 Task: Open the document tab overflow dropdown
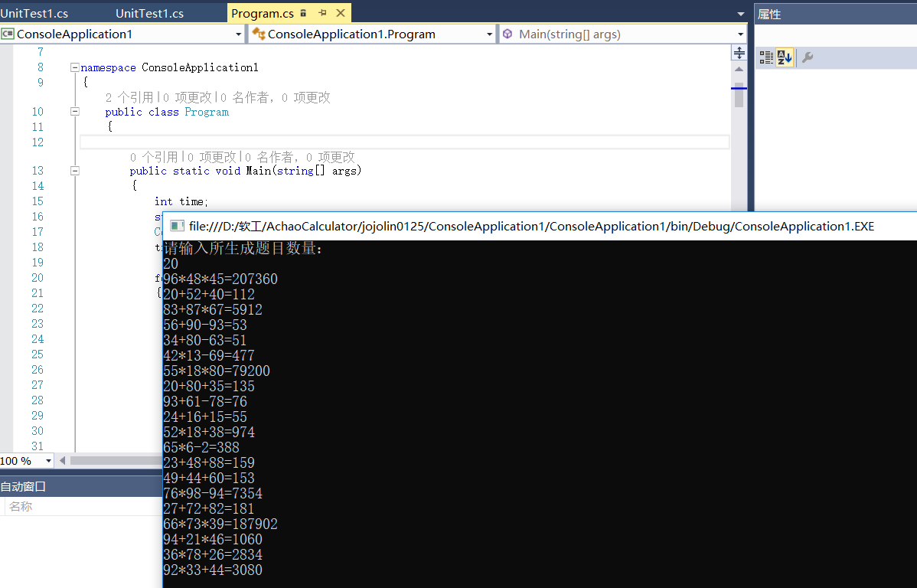(x=740, y=14)
